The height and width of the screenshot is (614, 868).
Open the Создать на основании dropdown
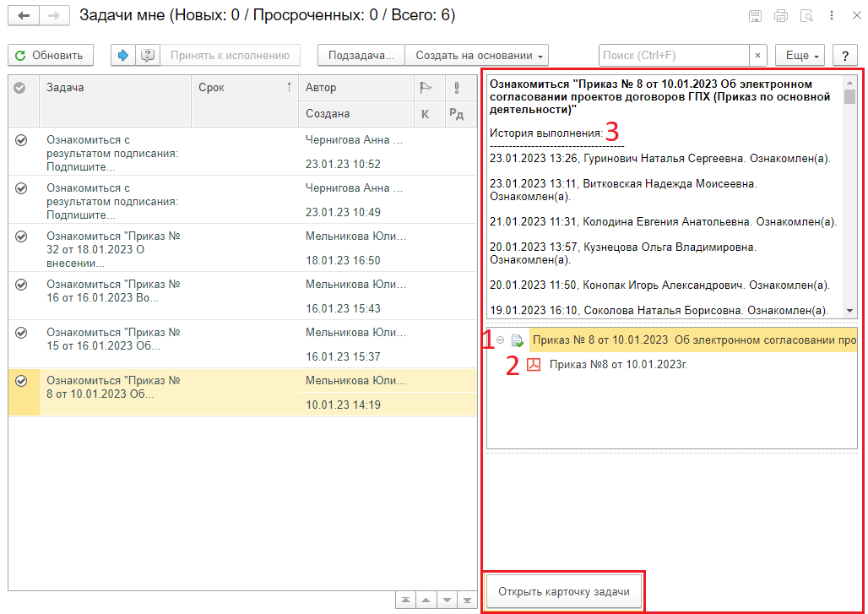(477, 55)
